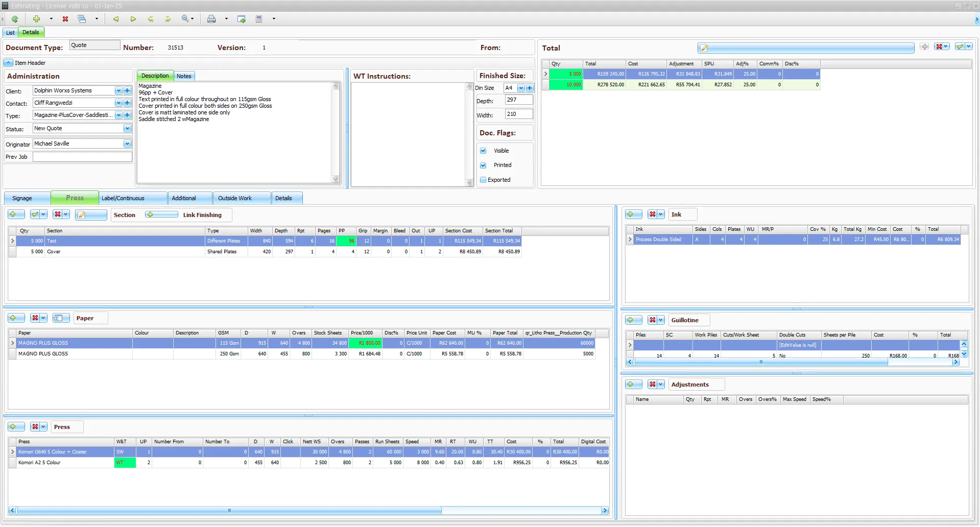Click the green refresh icon in main toolbar
980x527 pixels.
point(15,19)
